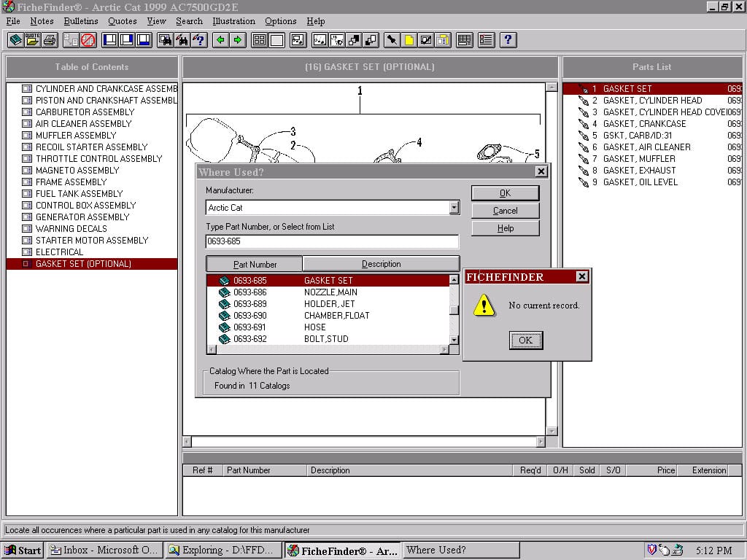Select FUEL TANK ASSEMBLY in contents
The width and height of the screenshot is (747, 560).
click(79, 194)
